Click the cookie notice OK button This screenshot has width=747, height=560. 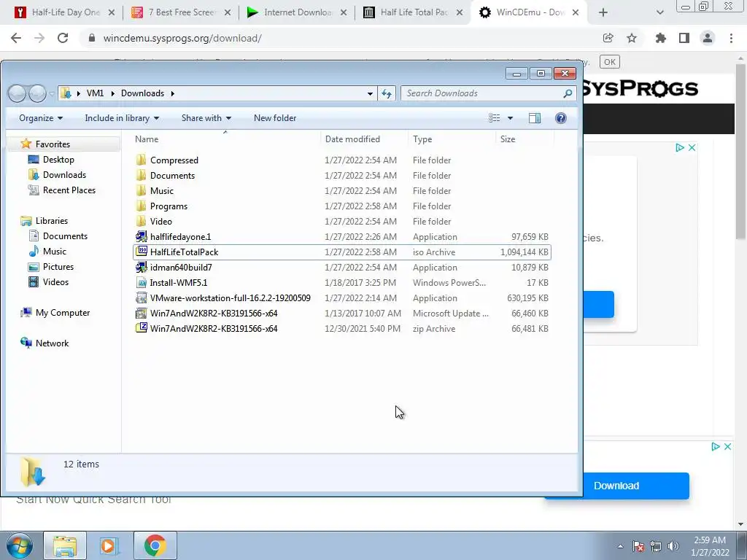click(610, 62)
